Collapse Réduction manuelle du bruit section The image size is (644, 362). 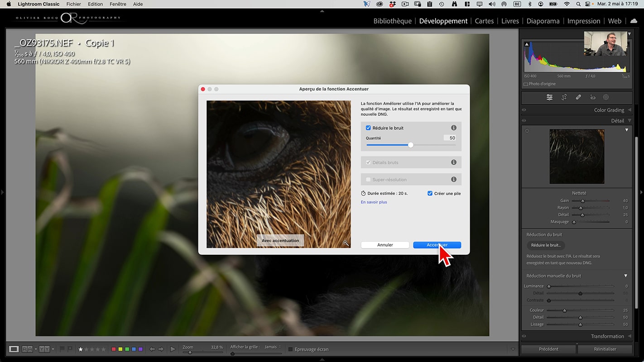626,276
